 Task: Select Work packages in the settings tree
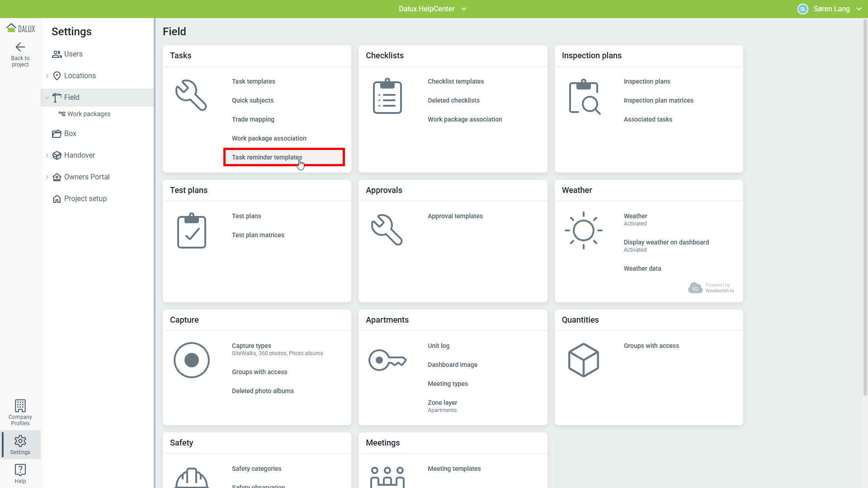(89, 114)
